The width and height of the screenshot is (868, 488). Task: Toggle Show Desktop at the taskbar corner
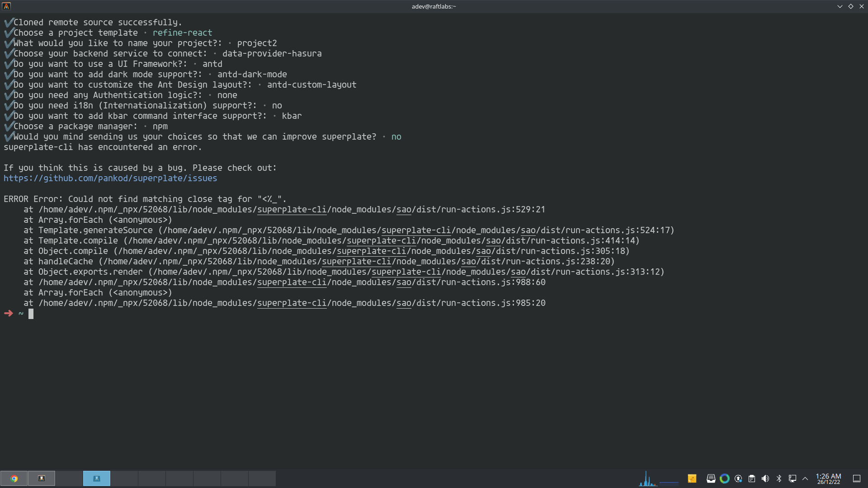pos(858,478)
